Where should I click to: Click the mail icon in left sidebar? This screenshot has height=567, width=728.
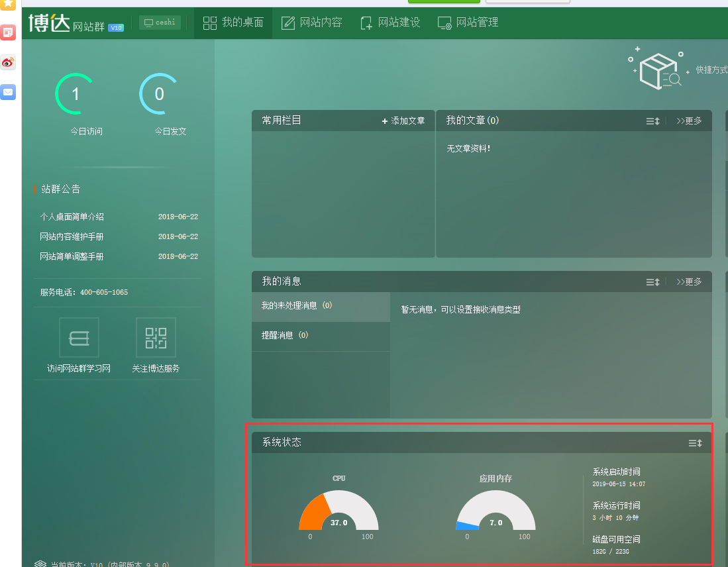click(8, 92)
